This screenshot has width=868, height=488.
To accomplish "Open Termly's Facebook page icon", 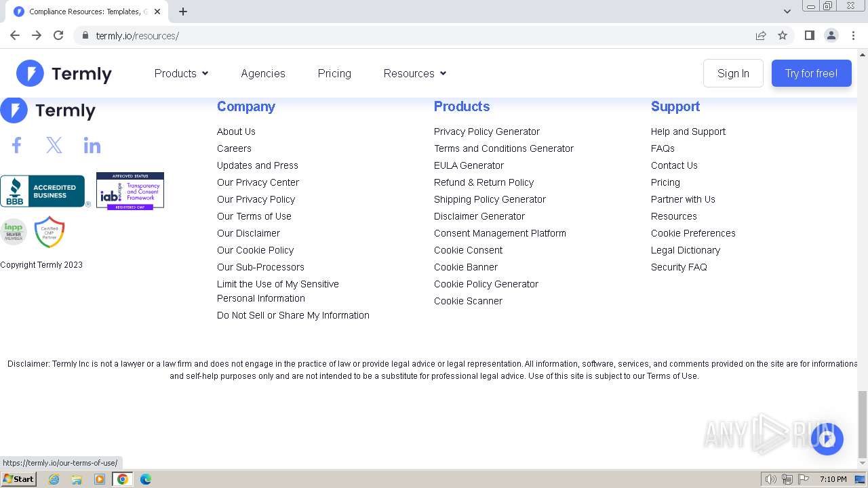I will 17,145.
